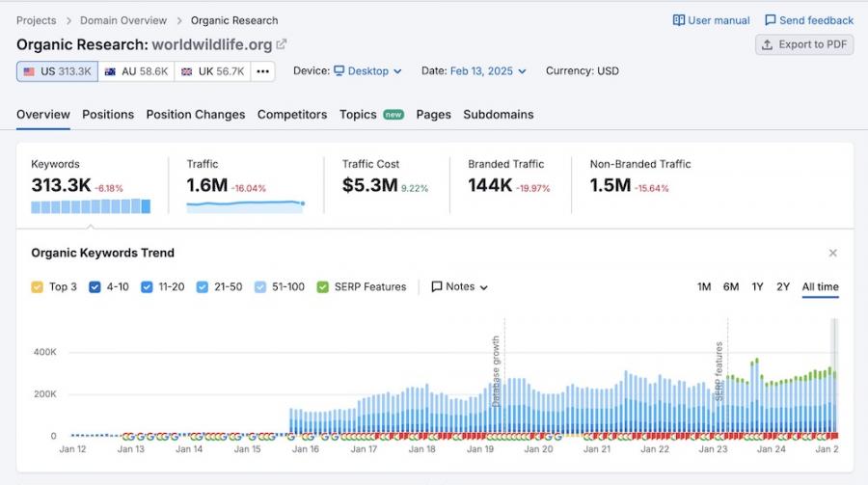
Task: Click the Database growth timeline marker
Action: 496,370
